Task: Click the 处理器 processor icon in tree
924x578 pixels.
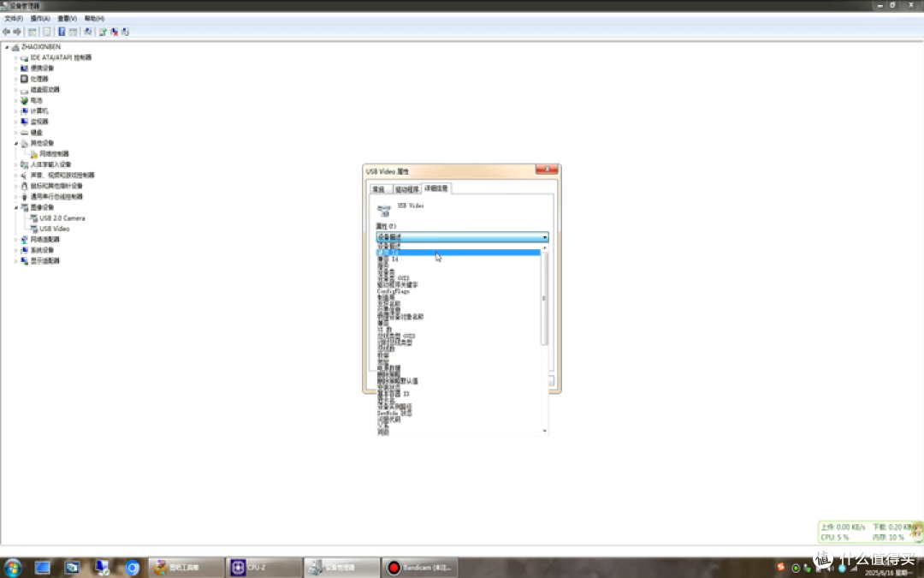Action: [x=24, y=79]
